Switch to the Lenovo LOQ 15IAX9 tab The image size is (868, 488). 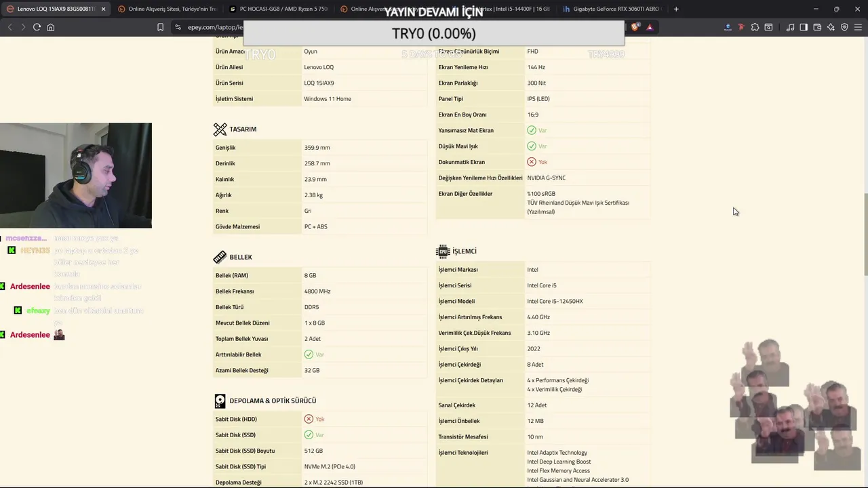click(x=56, y=9)
